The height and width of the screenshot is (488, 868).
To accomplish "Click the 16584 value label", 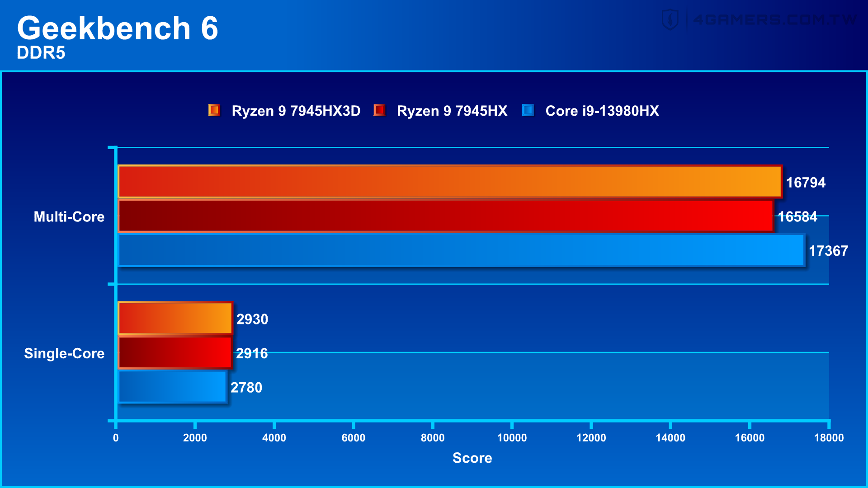I will pos(797,217).
